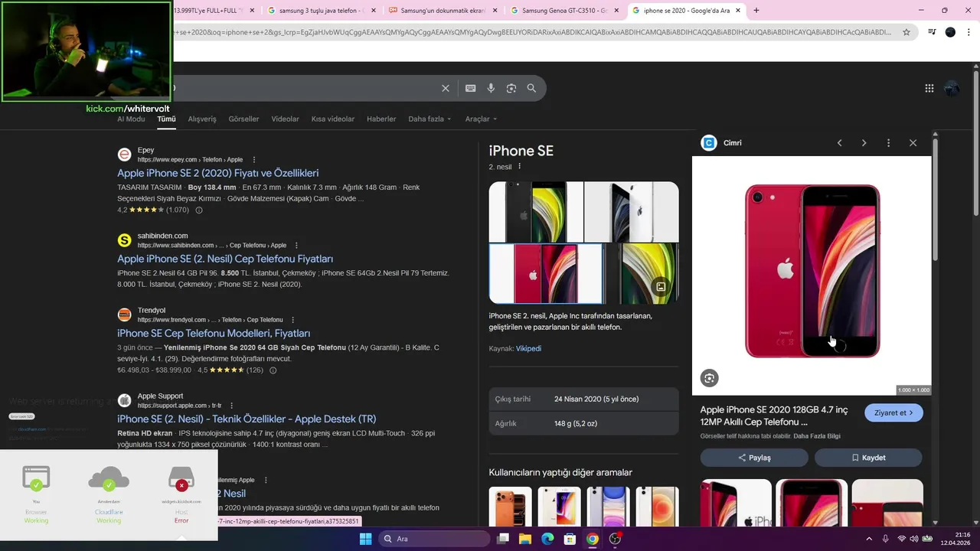Open the Vikipedi source link
The width and height of the screenshot is (980, 551).
click(528, 349)
